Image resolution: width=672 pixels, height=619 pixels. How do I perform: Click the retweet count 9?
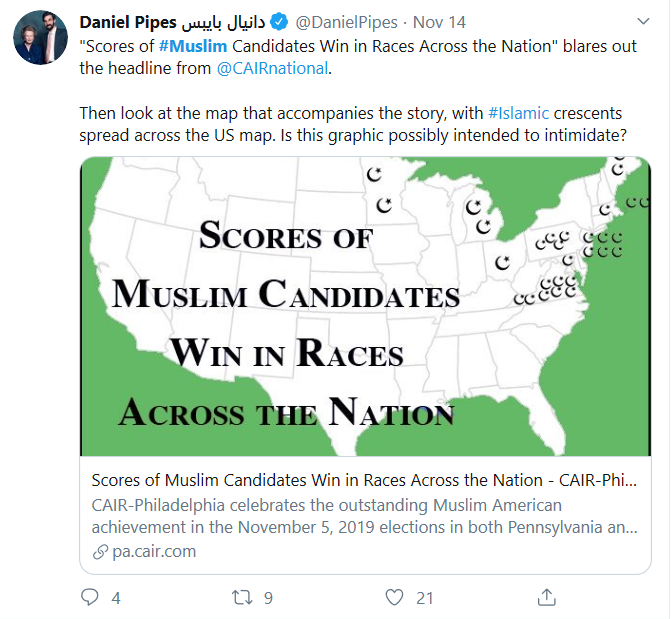[268, 598]
